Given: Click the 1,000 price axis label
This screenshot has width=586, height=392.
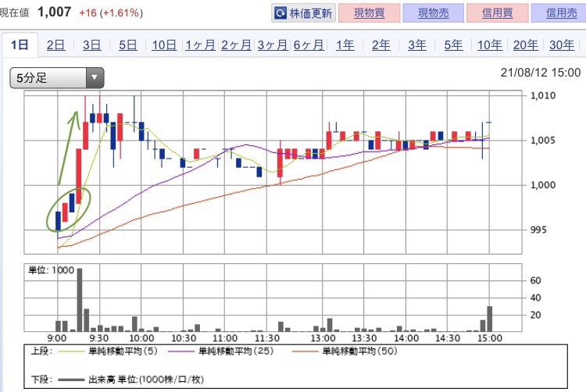Looking at the screenshot, I should (x=543, y=185).
